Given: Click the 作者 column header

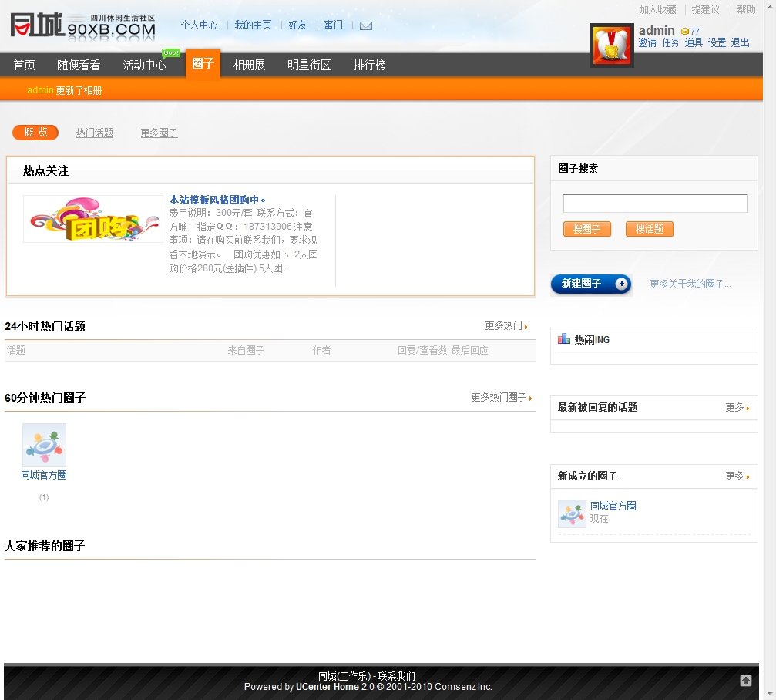Looking at the screenshot, I should [321, 350].
